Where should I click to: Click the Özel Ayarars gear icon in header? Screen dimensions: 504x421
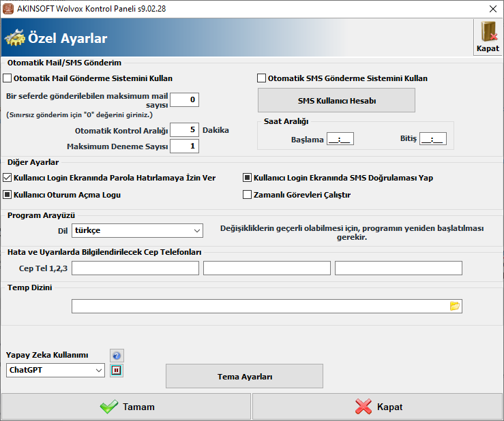click(x=14, y=37)
